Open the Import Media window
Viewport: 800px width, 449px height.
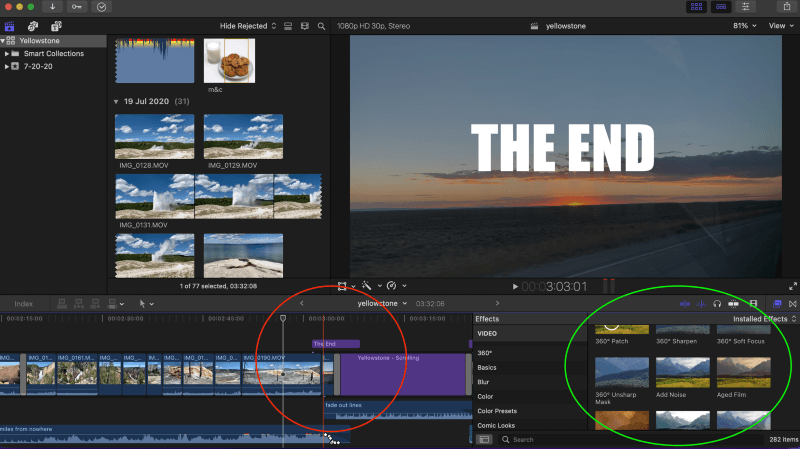52,7
